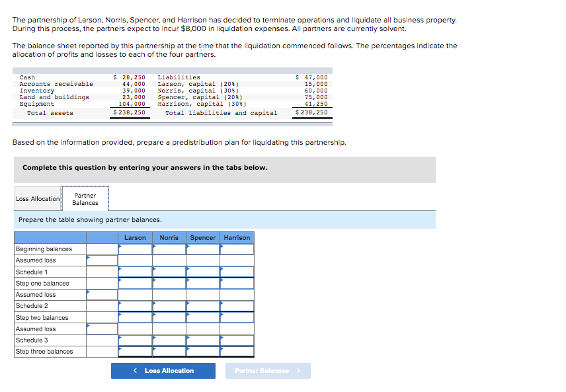Click the Schedule 1 row label

[32, 272]
